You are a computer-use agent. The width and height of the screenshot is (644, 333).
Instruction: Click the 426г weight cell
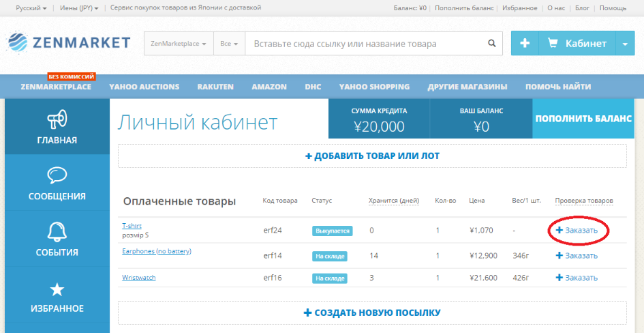click(521, 278)
